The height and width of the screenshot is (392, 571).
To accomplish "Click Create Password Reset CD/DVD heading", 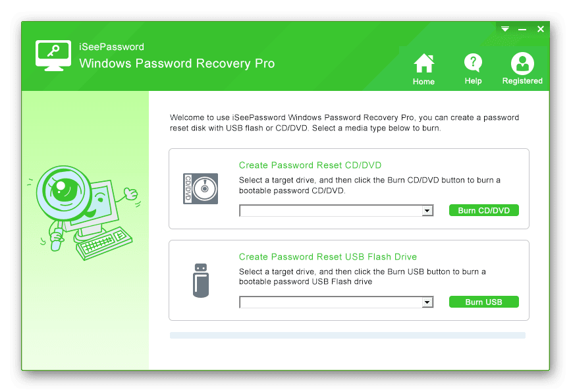I will coord(310,165).
